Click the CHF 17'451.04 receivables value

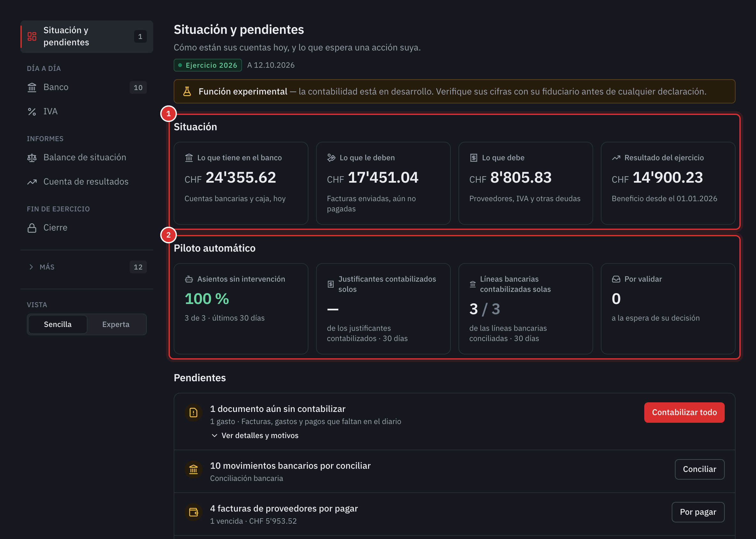[373, 178]
